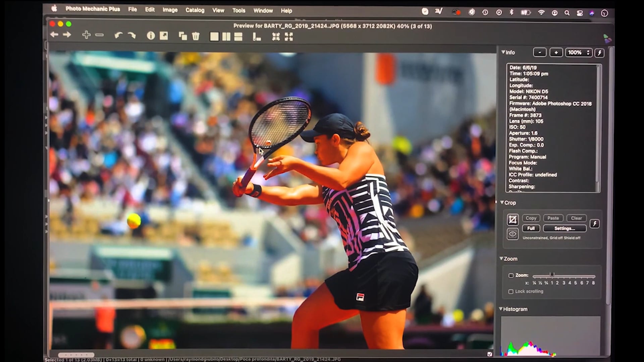644x362 pixels.
Task: Advance to next image with forward arrow
Action: [x=67, y=35]
